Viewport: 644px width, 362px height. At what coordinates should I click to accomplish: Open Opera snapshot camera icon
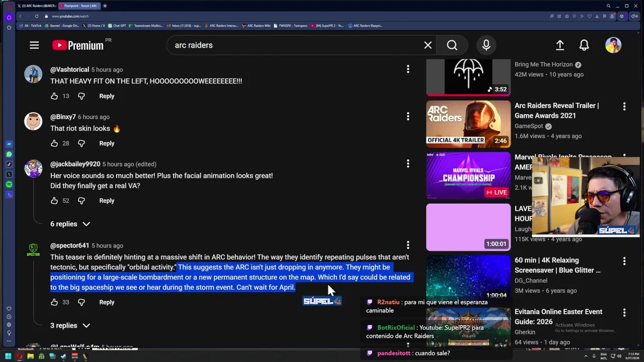point(567,16)
